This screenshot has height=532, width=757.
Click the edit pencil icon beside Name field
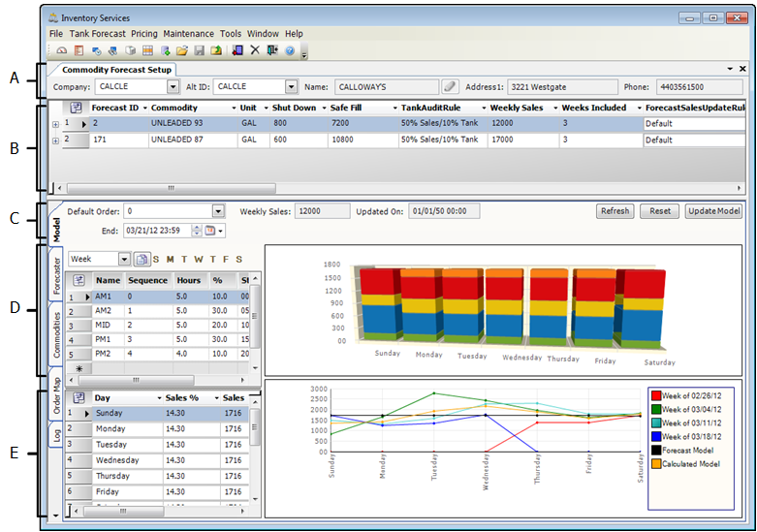point(450,86)
